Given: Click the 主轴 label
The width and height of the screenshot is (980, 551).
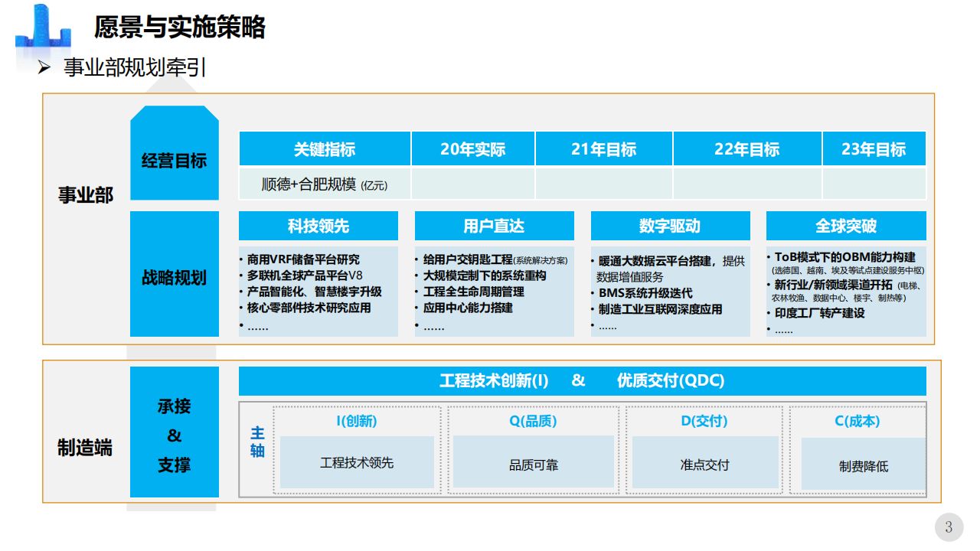Looking at the screenshot, I should pos(257,442).
